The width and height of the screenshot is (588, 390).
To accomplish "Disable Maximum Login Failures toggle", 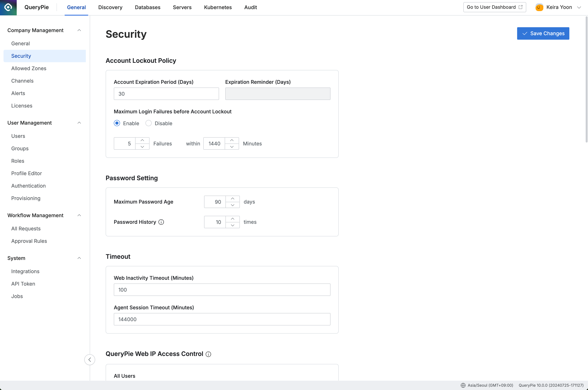I will (x=148, y=124).
